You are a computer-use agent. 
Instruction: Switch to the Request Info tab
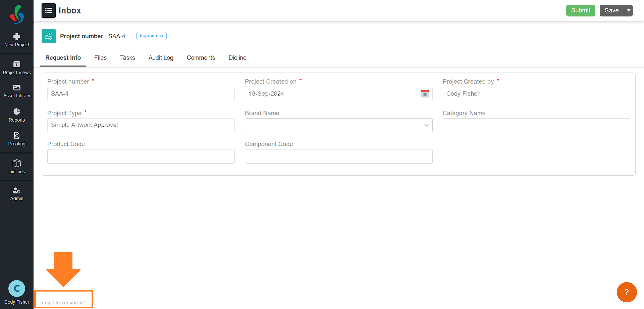tap(63, 58)
